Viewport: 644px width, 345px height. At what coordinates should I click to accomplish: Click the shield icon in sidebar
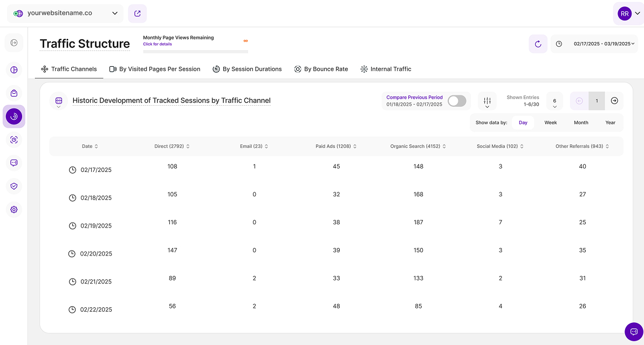(x=14, y=186)
